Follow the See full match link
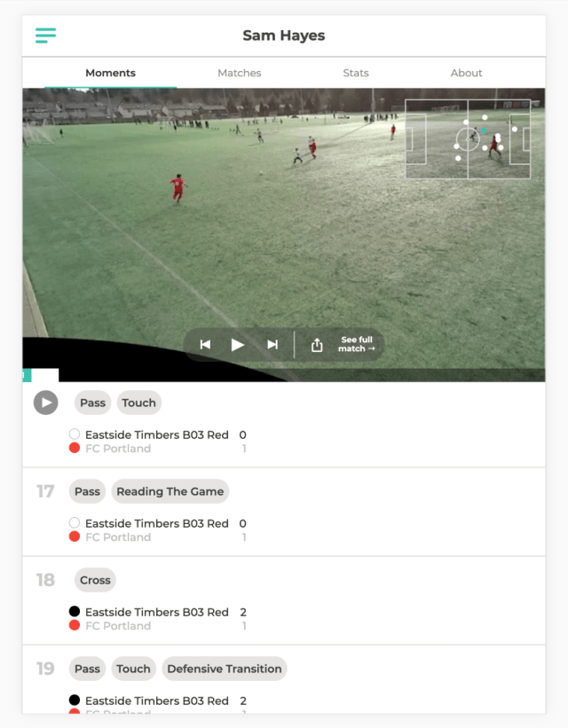The height and width of the screenshot is (728, 568). (357, 344)
